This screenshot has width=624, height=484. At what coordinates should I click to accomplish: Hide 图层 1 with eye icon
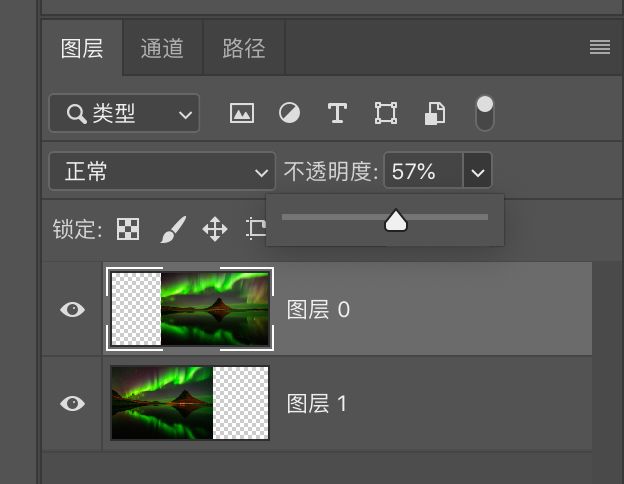pyautogui.click(x=72, y=403)
